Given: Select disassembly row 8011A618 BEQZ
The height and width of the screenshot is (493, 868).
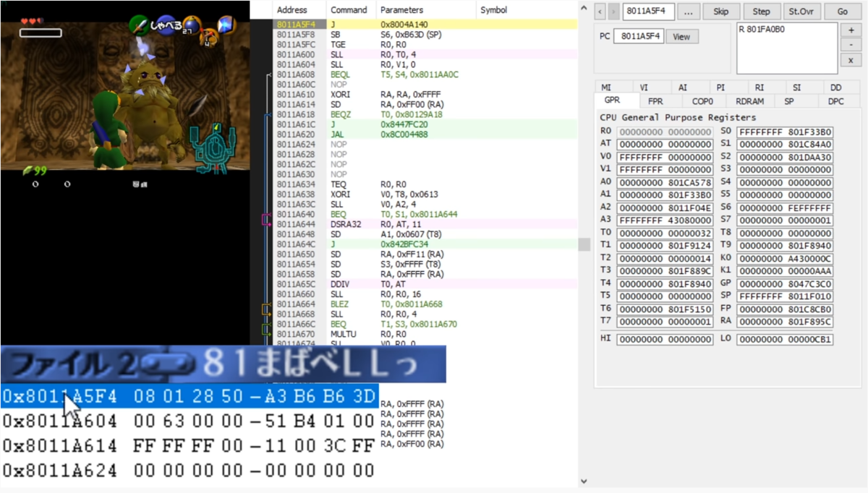Looking at the screenshot, I should (425, 114).
